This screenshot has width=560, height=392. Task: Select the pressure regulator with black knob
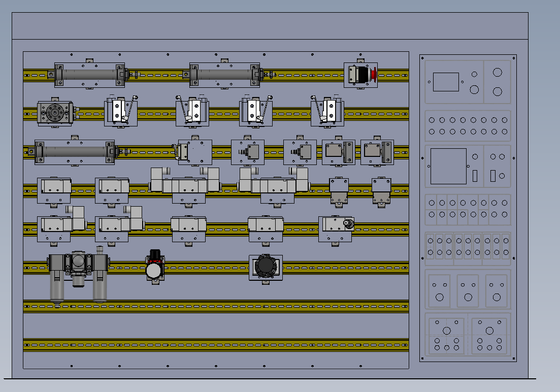coord(154,267)
